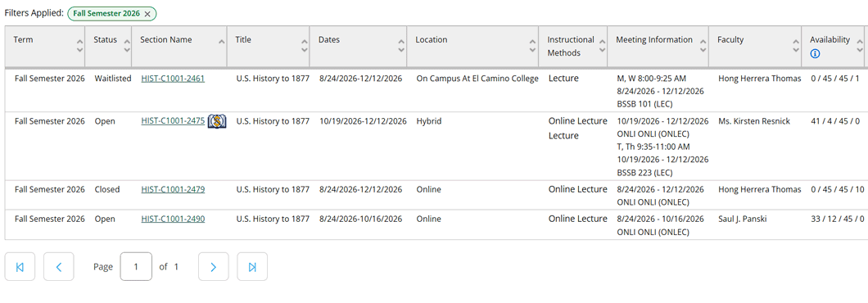
Task: Click dates 8/24/2026-10/16/2026 cell
Action: pyautogui.click(x=360, y=219)
